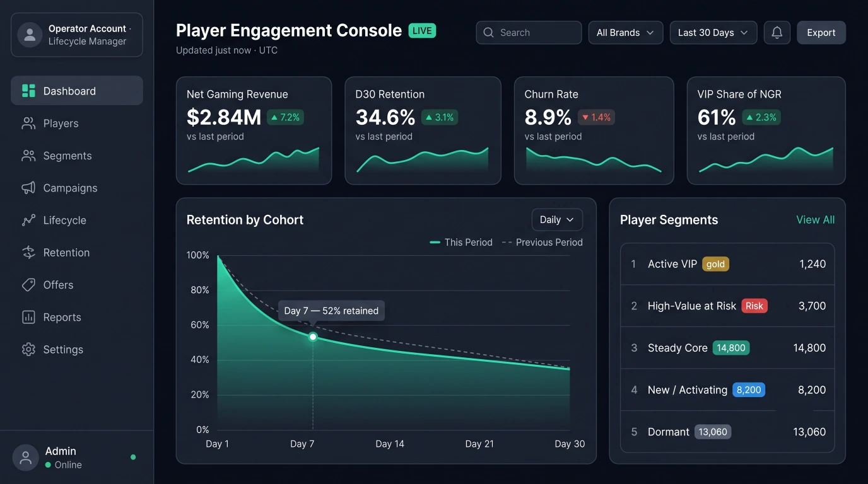The height and width of the screenshot is (484, 868).
Task: Go to the Retention menu item
Action: coord(77,253)
